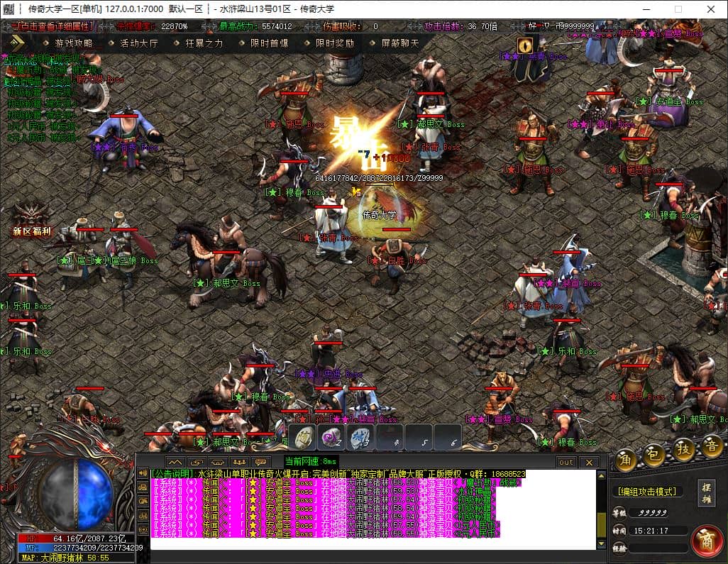The width and height of the screenshot is (728, 564).
Task: Click the speech bubble chat toolbar icon
Action: click(x=260, y=463)
